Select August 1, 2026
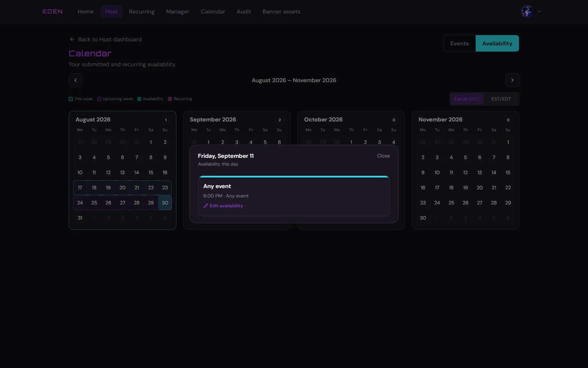Image resolution: width=588 pixels, height=368 pixels. [x=151, y=142]
